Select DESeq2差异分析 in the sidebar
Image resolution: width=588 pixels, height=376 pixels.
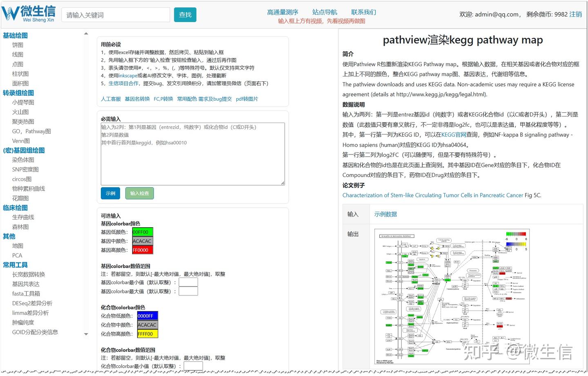click(x=32, y=303)
